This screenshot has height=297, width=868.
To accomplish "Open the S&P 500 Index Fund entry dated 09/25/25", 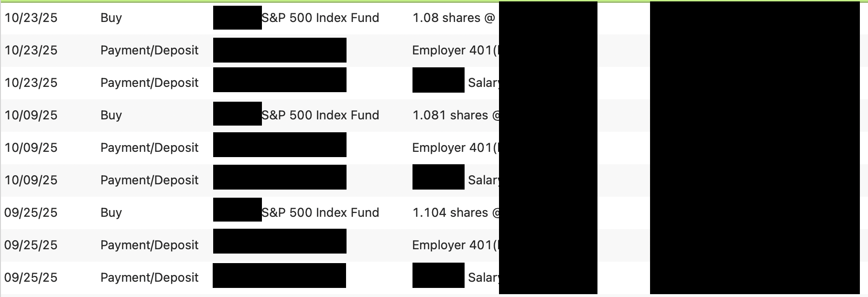I will click(x=320, y=212).
